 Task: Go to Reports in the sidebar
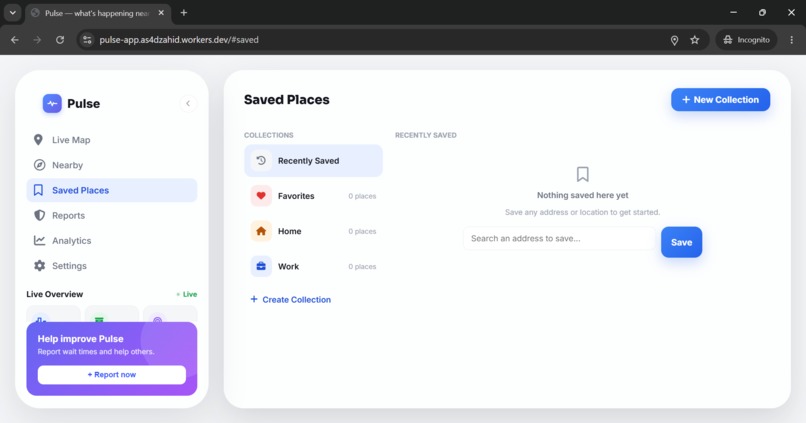coord(112,215)
